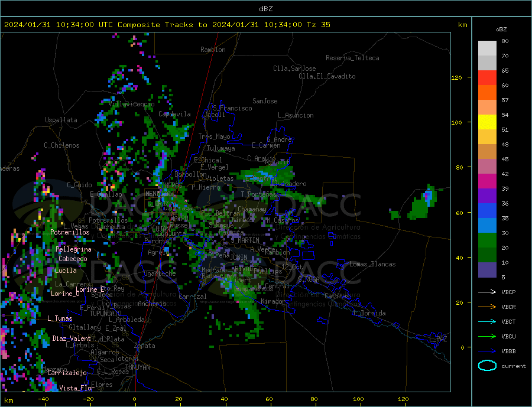The width and height of the screenshot is (532, 407).
Task: Click the TUPUNGATO map label
Action: point(106,314)
